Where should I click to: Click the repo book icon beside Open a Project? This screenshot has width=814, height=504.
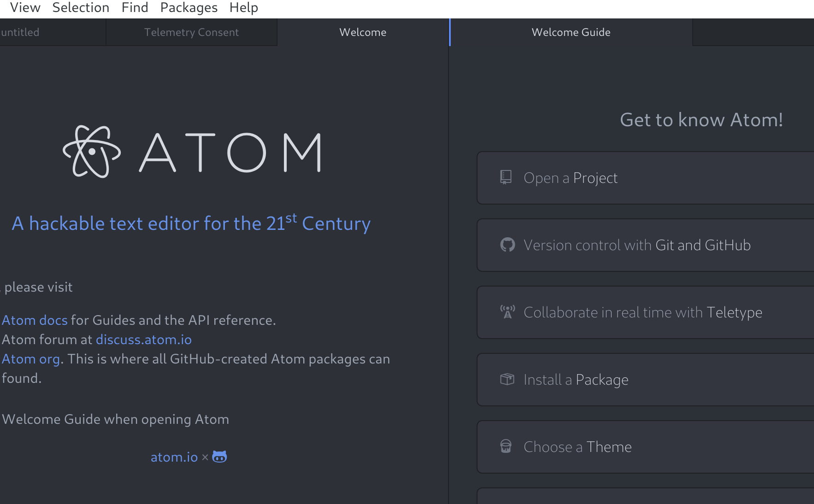tap(506, 177)
